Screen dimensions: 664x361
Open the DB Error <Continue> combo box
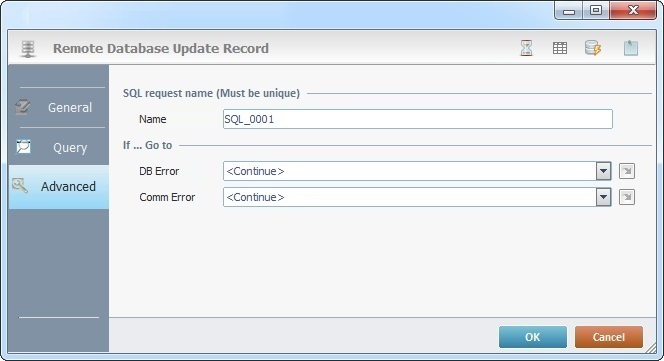[417, 171]
